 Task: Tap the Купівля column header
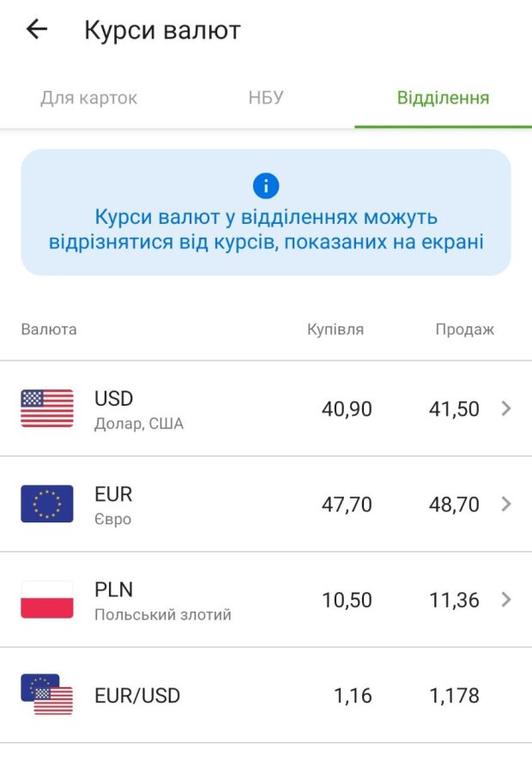[336, 329]
